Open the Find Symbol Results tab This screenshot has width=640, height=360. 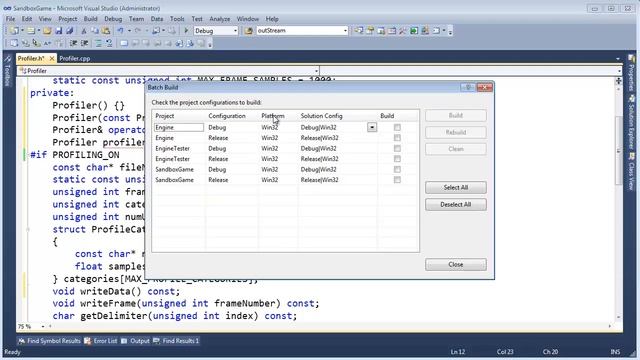(x=49, y=341)
